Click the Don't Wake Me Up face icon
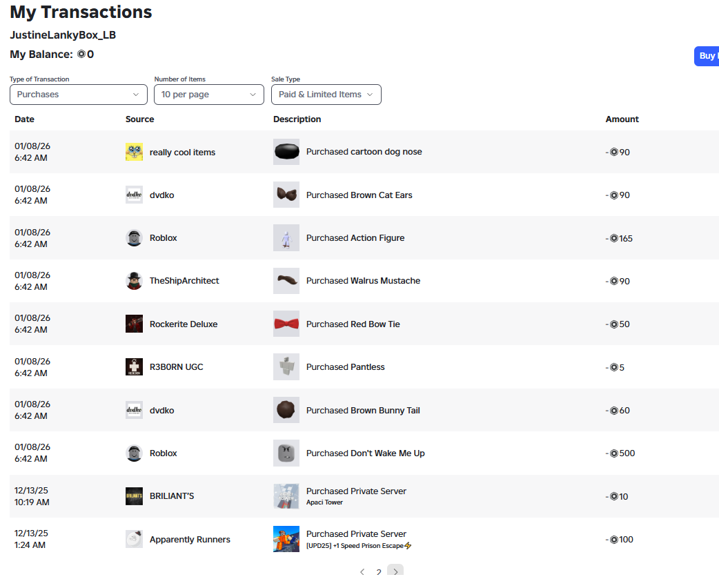The width and height of the screenshot is (719, 588). click(x=286, y=453)
